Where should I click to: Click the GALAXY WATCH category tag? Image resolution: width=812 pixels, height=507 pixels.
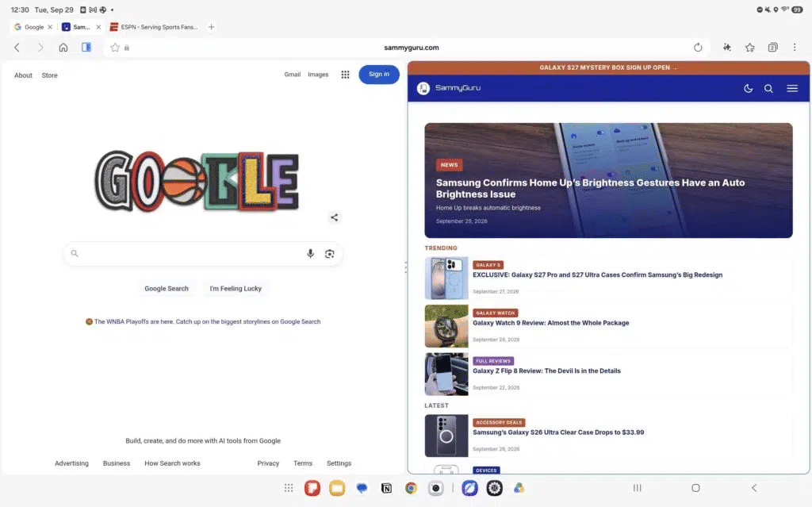495,313
